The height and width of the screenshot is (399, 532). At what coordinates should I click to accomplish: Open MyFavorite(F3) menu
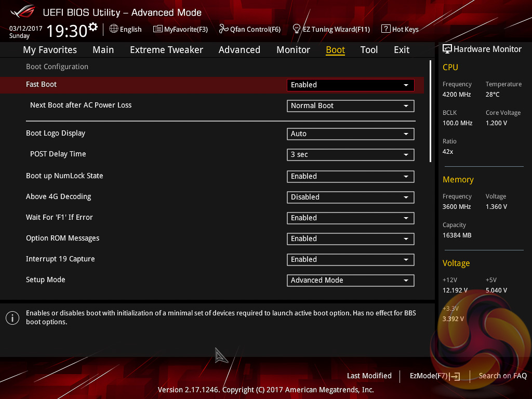click(180, 29)
